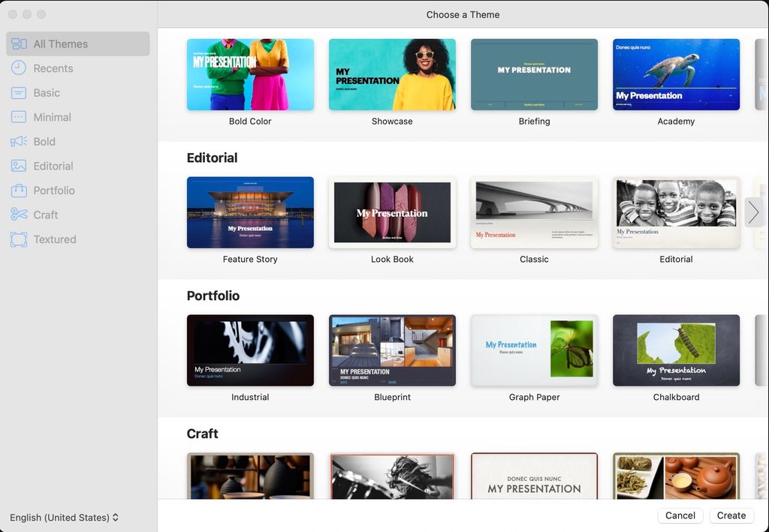
Task: Click the Textured category icon
Action: click(20, 239)
